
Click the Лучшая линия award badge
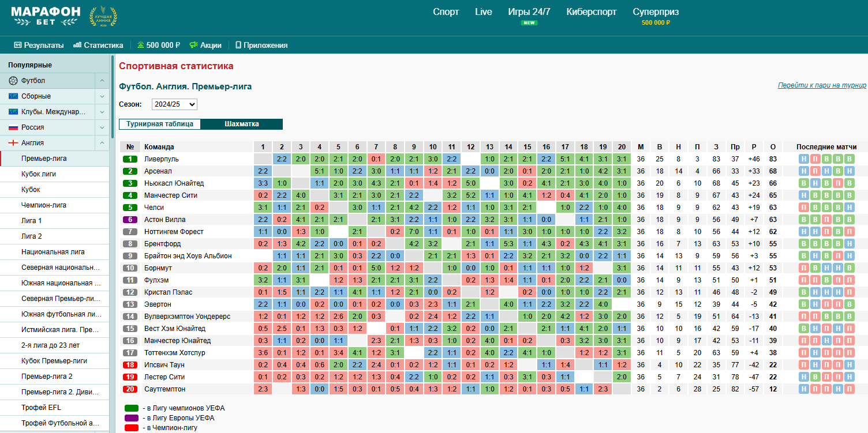pyautogui.click(x=103, y=17)
